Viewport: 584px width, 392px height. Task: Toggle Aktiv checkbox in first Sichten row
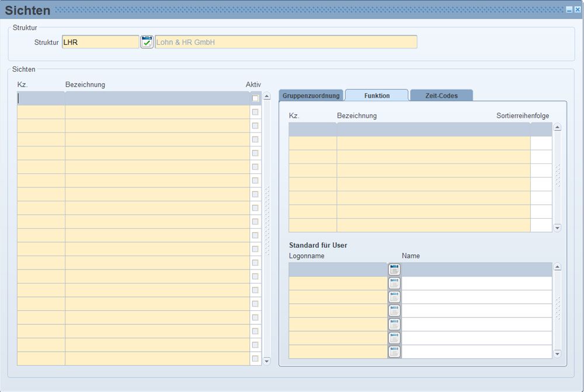(x=255, y=98)
